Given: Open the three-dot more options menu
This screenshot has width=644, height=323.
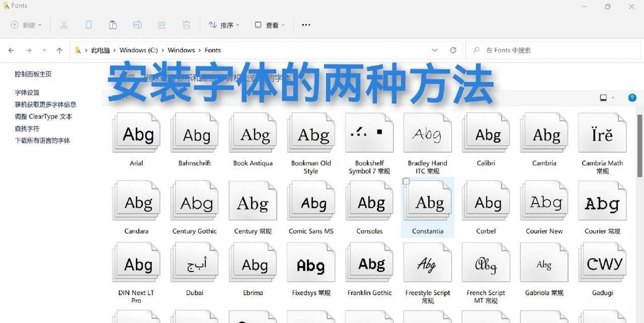Looking at the screenshot, I should [306, 25].
